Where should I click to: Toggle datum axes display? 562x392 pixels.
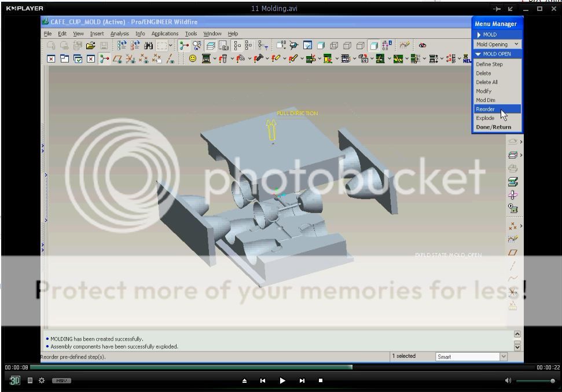[x=171, y=58]
